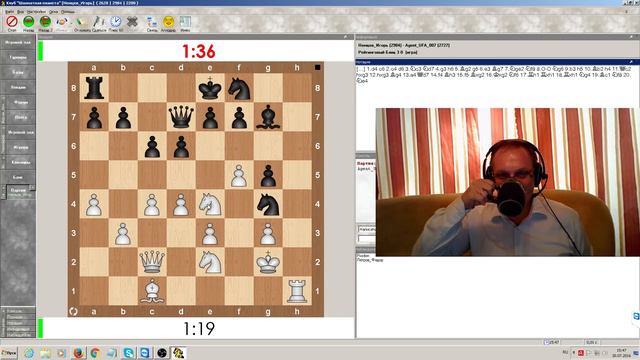Viewport: 640px width, 360px height.
Task: Select the highlighted game tab in sidebar
Action: coord(20,192)
